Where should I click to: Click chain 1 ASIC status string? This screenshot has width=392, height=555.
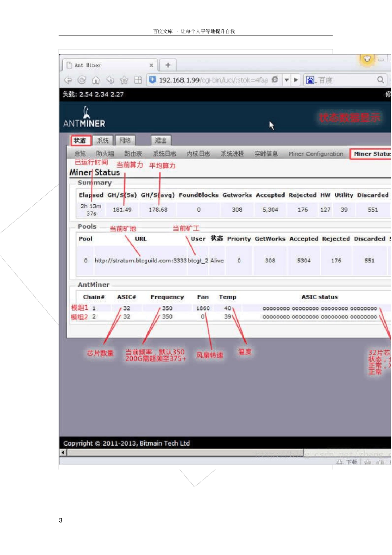[320, 308]
